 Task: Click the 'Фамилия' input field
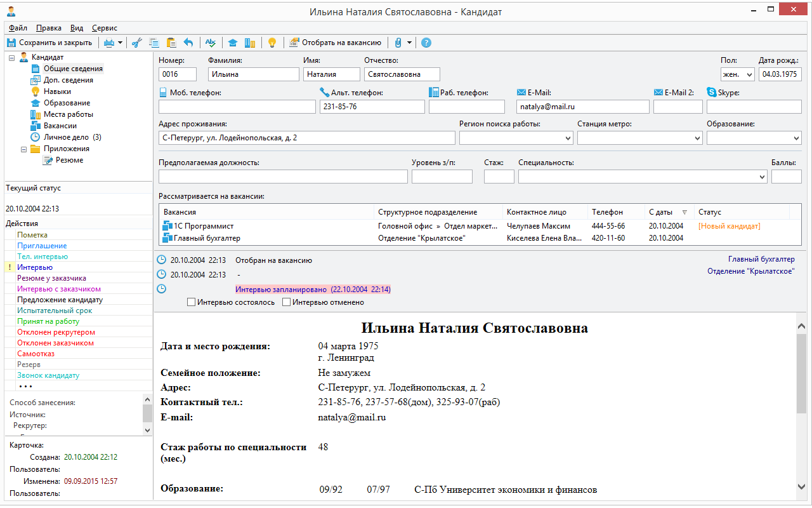point(253,74)
